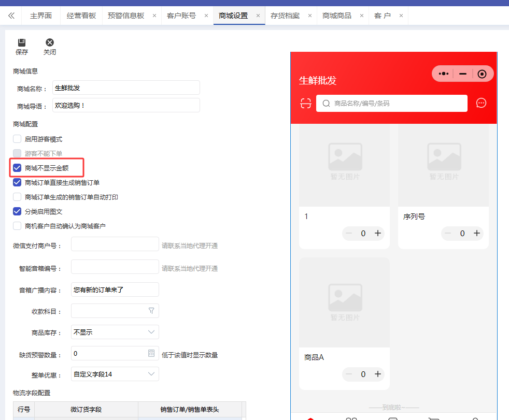This screenshot has height=420, width=509.
Task: Increase quantity of 序列号 product
Action: click(x=477, y=234)
